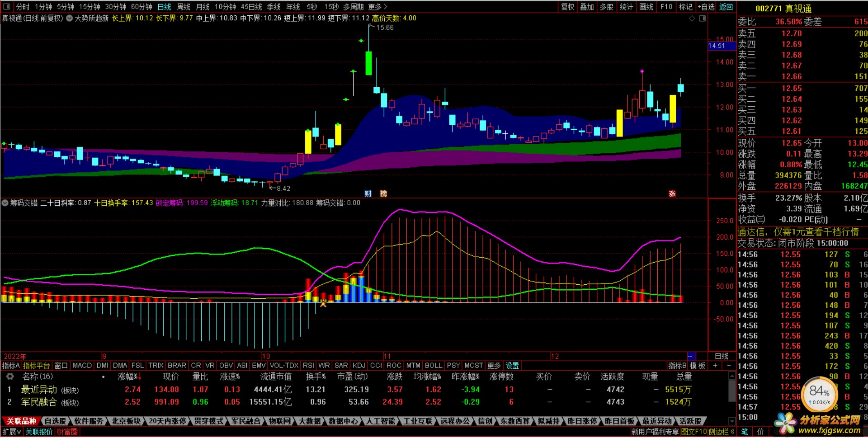Viewport: 868px width, 438px height.
Task: Switch to the 人工智能 sector tab
Action: tap(380, 421)
